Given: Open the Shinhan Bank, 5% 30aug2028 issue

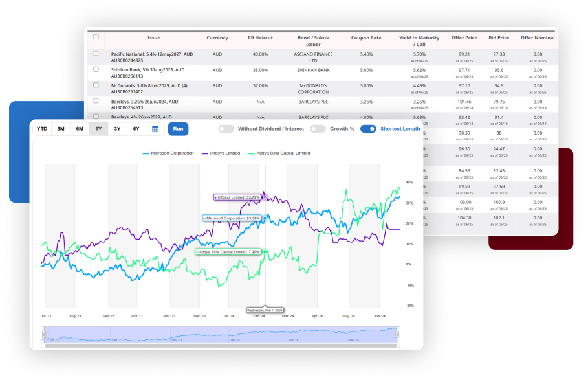Looking at the screenshot, I should (x=147, y=73).
